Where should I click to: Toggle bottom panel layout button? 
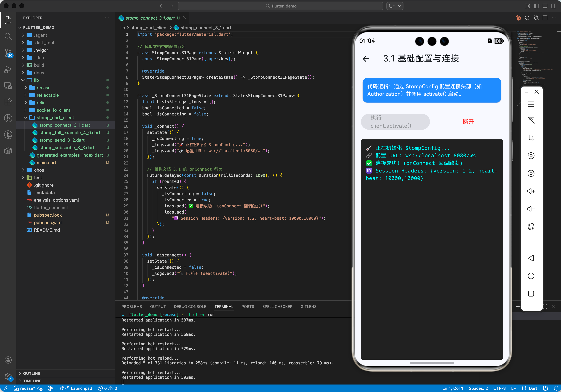click(545, 6)
